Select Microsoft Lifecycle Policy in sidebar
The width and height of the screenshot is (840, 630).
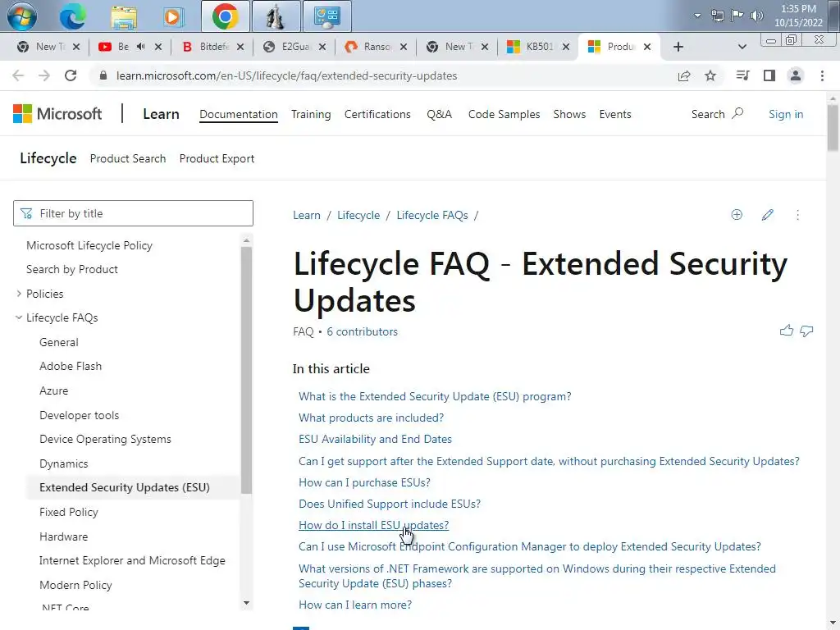pyautogui.click(x=89, y=245)
